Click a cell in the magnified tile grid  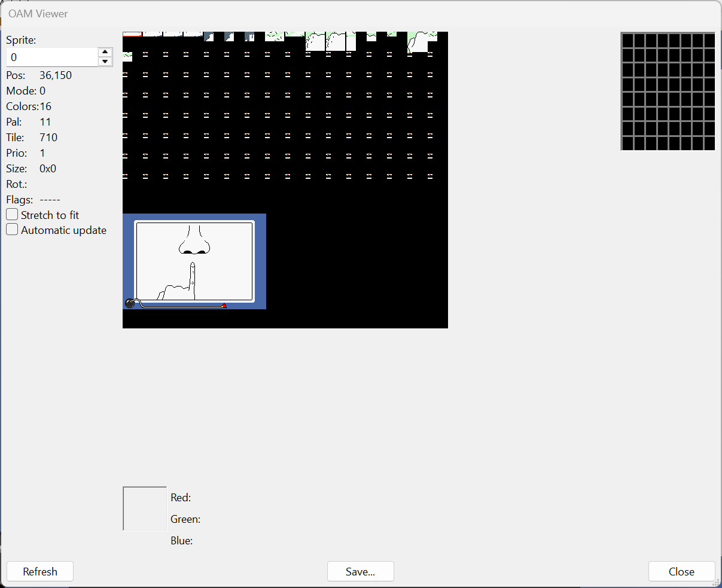(667, 90)
